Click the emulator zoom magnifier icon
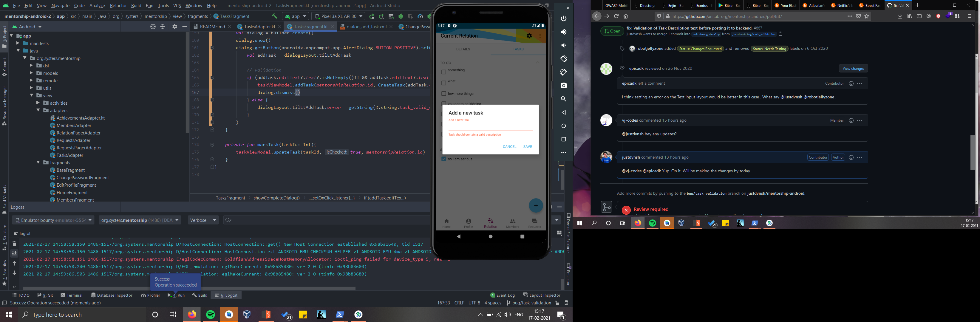 pos(563,99)
